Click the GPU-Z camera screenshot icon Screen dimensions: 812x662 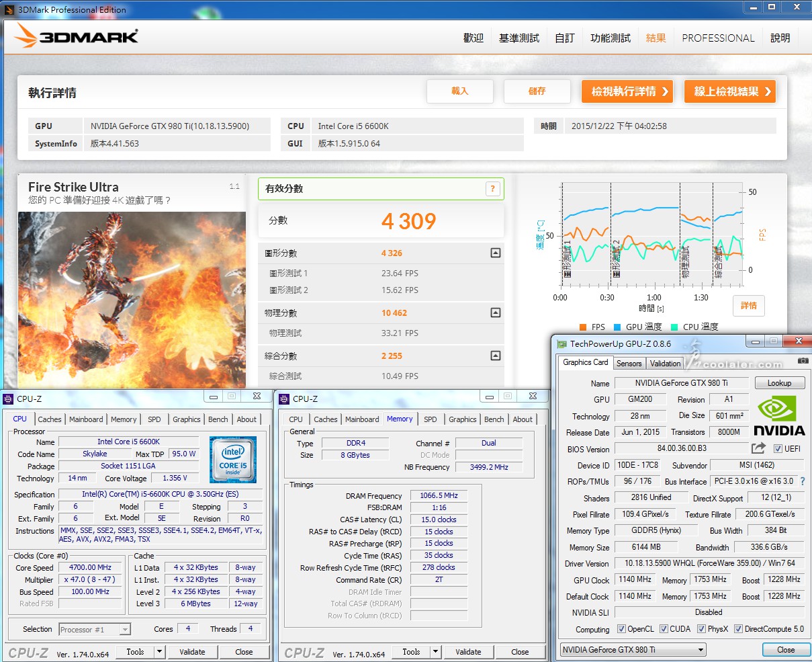[x=803, y=361]
